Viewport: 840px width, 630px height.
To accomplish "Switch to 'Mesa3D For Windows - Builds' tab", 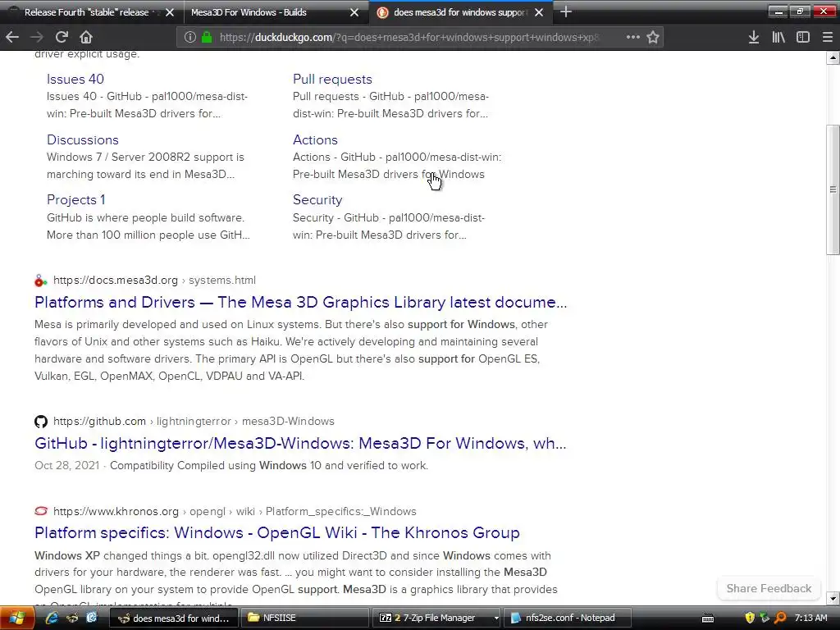I will [249, 12].
